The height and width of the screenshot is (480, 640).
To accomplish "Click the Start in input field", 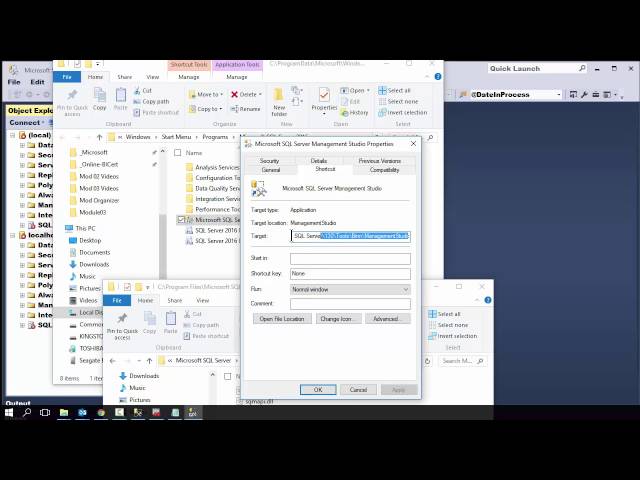I will point(350,258).
